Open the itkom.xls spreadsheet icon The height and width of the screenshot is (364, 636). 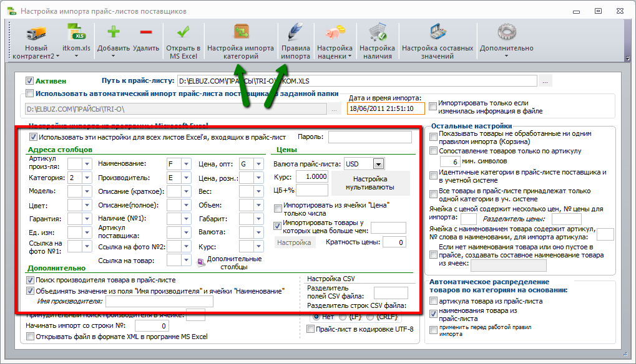[76, 32]
